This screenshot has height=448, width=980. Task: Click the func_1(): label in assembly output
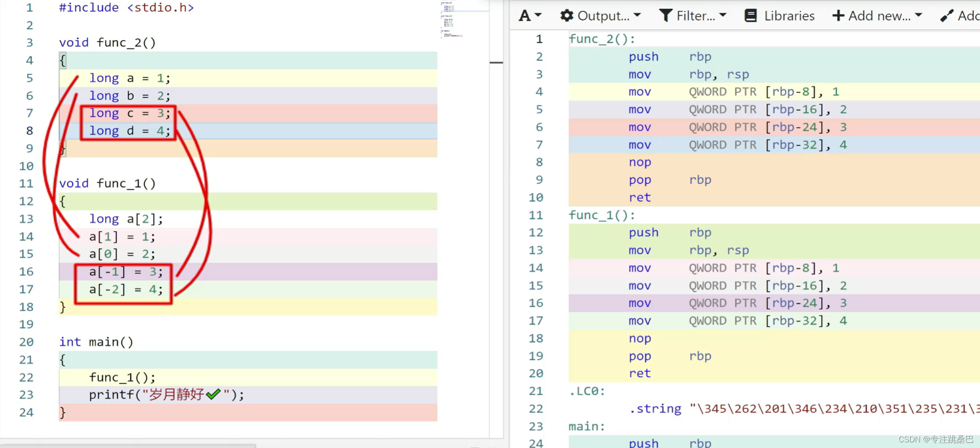pos(602,215)
